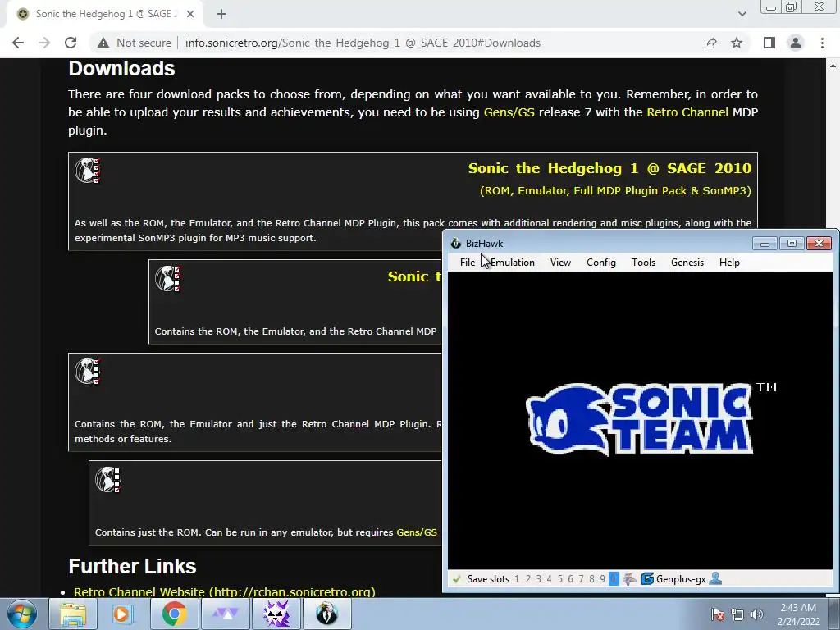
Task: Click the URL address bar
Action: [x=363, y=43]
